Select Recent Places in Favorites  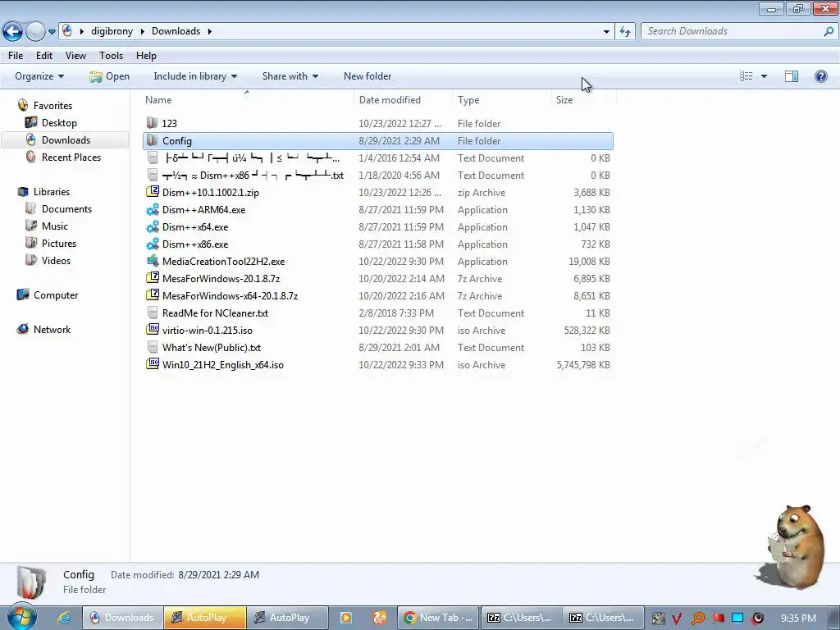(71, 157)
